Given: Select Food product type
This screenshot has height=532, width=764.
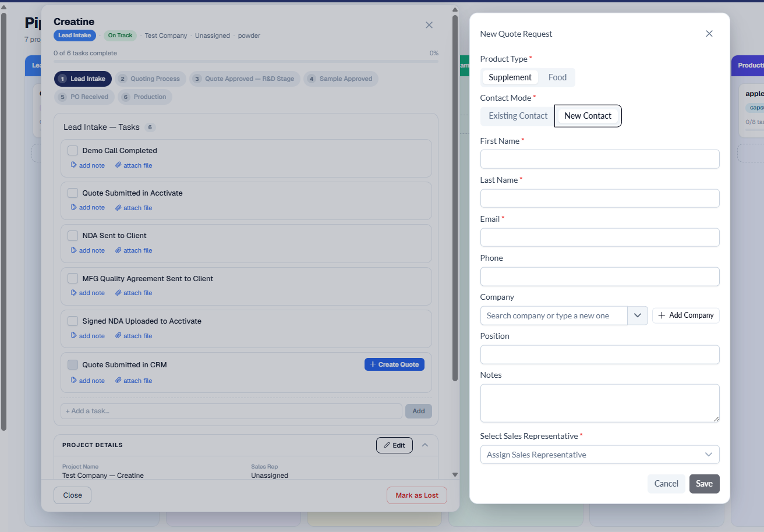Looking at the screenshot, I should pyautogui.click(x=557, y=77).
